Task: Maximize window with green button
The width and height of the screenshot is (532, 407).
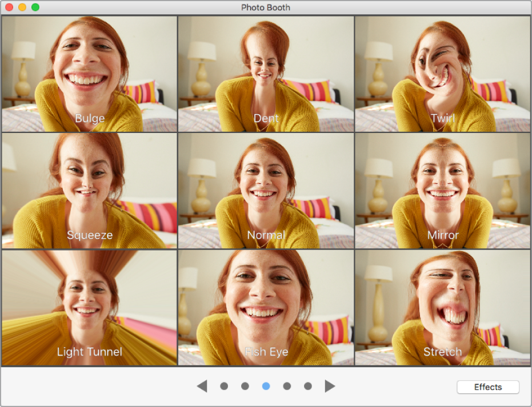Action: click(x=35, y=7)
